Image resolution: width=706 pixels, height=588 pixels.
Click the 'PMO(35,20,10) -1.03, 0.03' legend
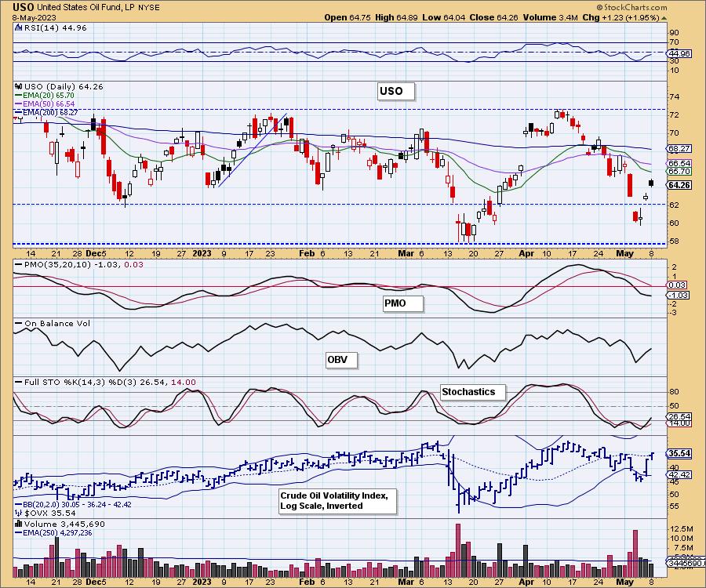coord(79,264)
